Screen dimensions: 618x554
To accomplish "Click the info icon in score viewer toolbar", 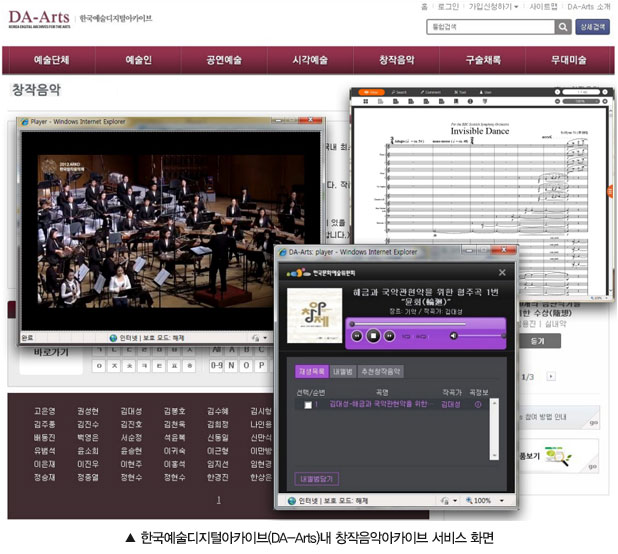I will (x=470, y=102).
